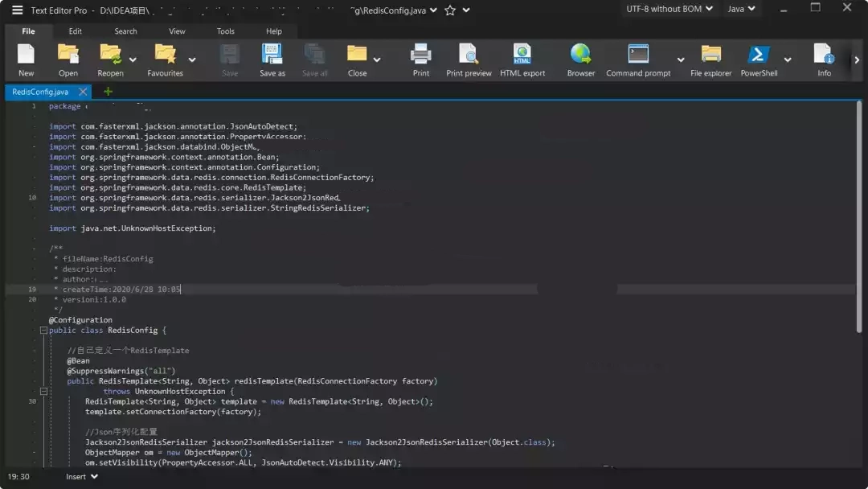Screen dimensions: 868x489
Task: Switch to the Search ribbon tab
Action: 125,31
